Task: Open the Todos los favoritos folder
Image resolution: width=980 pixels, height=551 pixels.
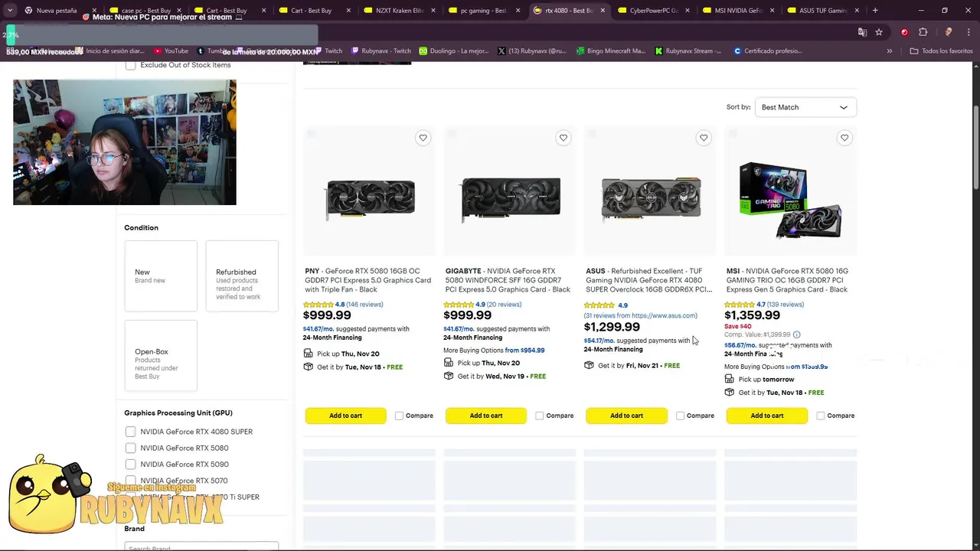Action: coord(942,51)
